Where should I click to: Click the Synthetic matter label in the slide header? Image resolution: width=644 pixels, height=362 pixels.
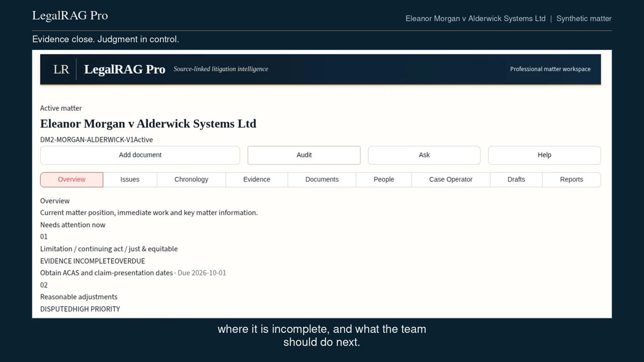(x=584, y=19)
